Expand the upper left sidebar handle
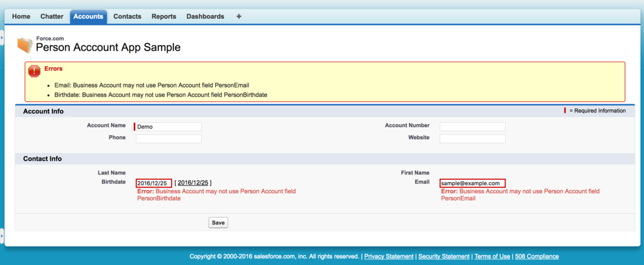Viewport: 644px width, 265px height. tap(2, 37)
